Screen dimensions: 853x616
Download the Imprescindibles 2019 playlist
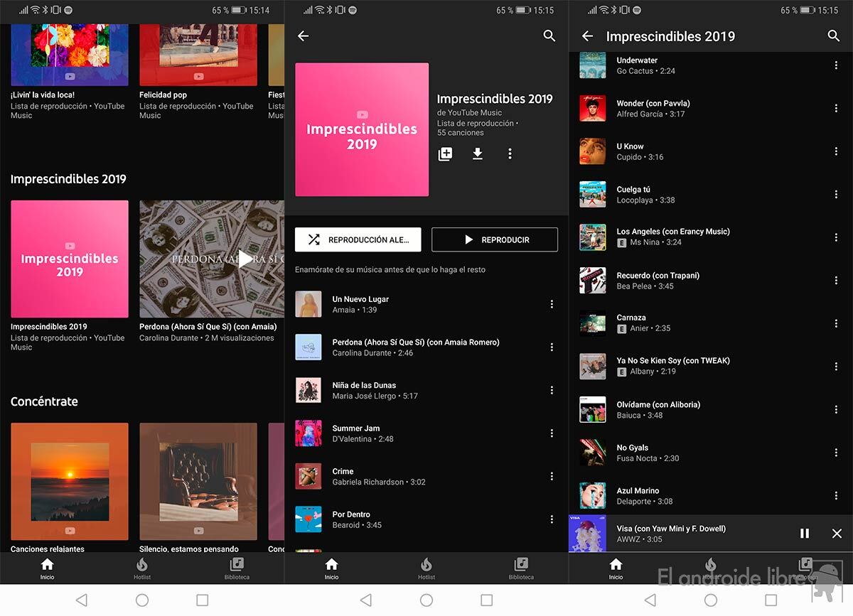click(x=478, y=154)
